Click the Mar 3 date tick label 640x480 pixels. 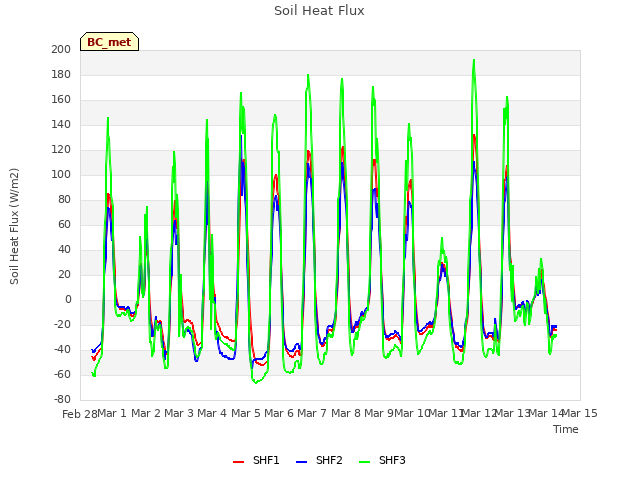[179, 413]
